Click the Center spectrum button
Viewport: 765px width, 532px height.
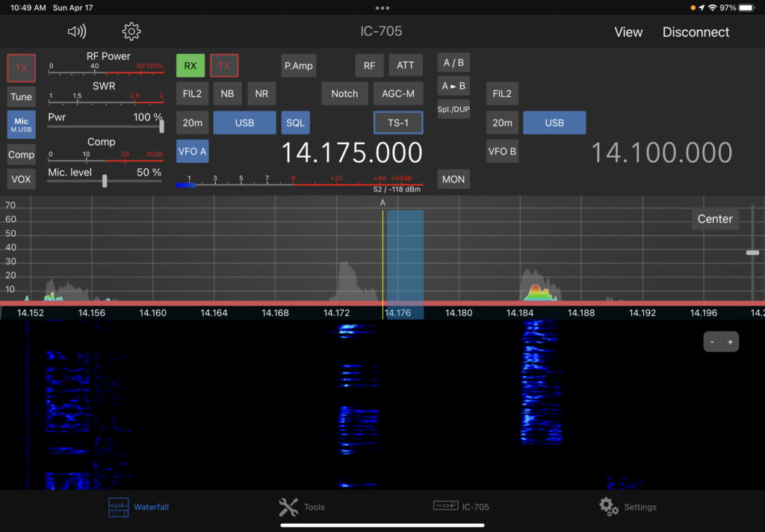click(x=714, y=219)
